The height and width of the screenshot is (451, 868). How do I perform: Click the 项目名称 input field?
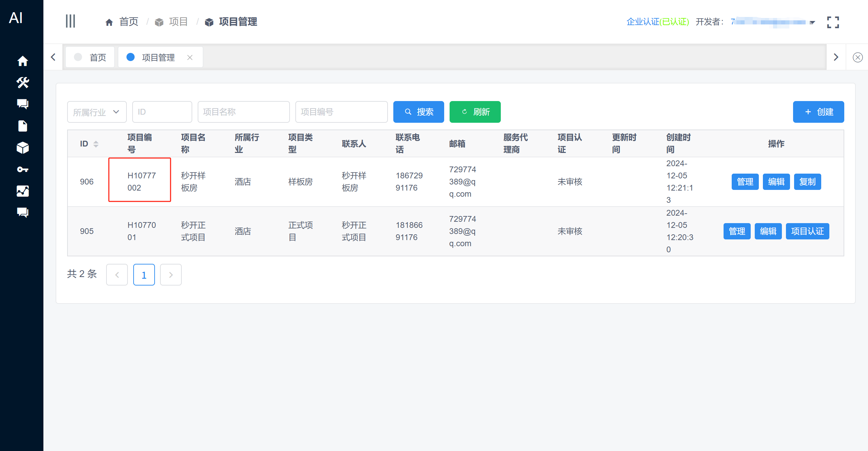[x=243, y=112]
